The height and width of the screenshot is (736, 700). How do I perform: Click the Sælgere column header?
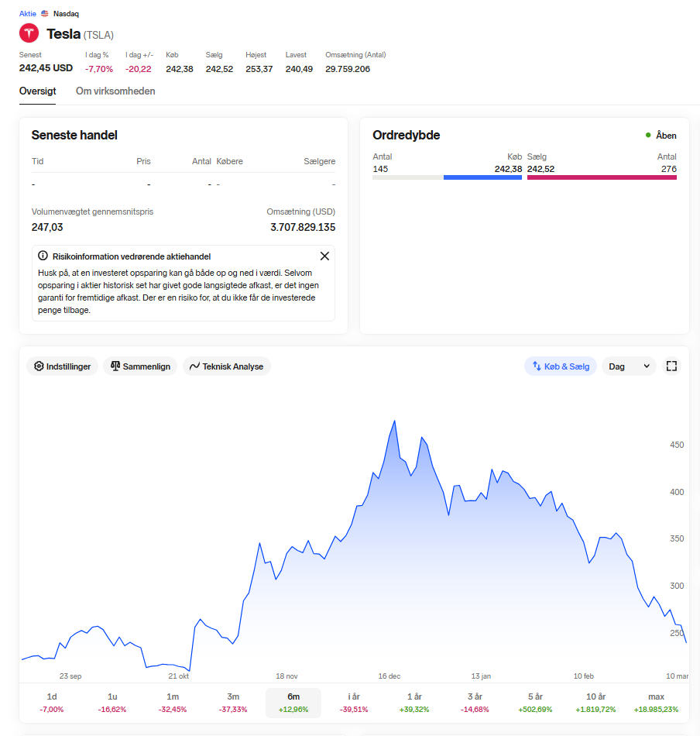320,161
